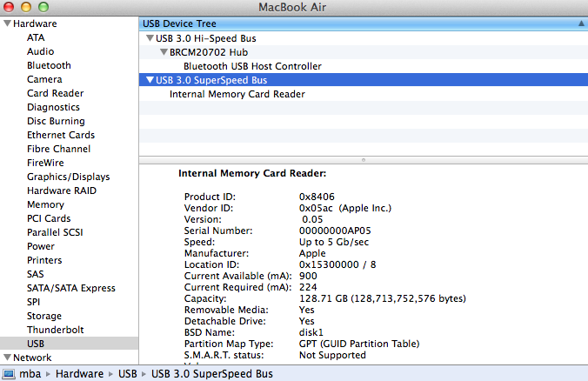
Task: Click USB in the path bar
Action: 128,374
